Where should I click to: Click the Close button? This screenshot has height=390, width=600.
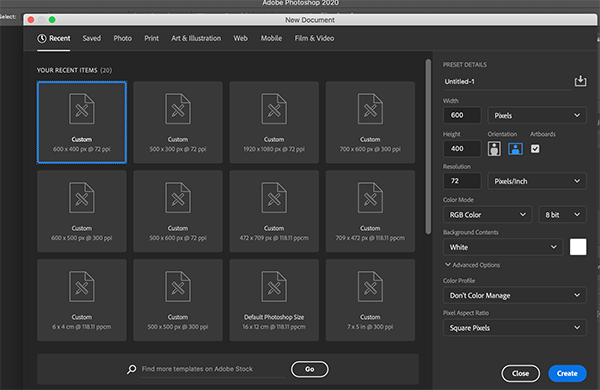(x=520, y=373)
